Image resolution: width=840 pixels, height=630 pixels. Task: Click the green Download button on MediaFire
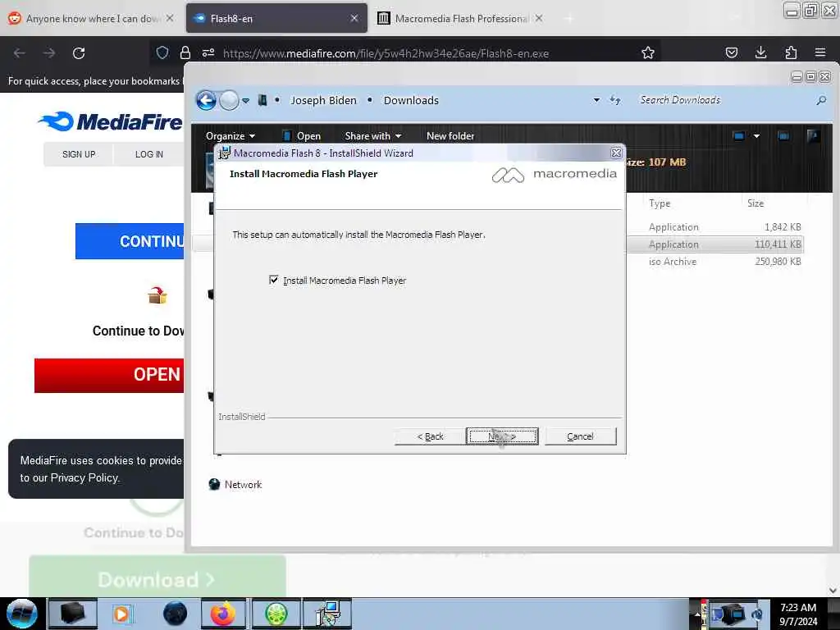pyautogui.click(x=157, y=577)
